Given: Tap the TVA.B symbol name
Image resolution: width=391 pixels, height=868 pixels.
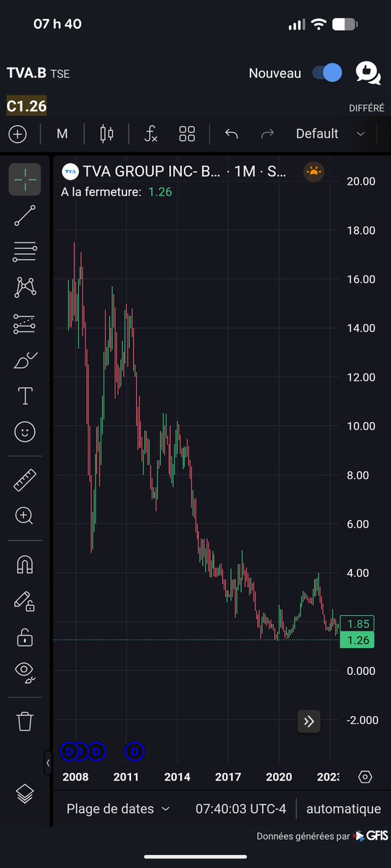Looking at the screenshot, I should point(26,73).
